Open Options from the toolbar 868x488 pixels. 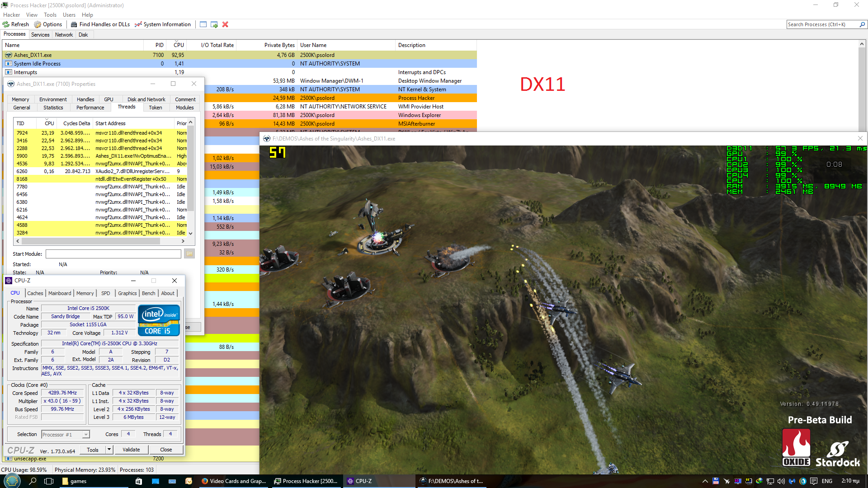48,24
